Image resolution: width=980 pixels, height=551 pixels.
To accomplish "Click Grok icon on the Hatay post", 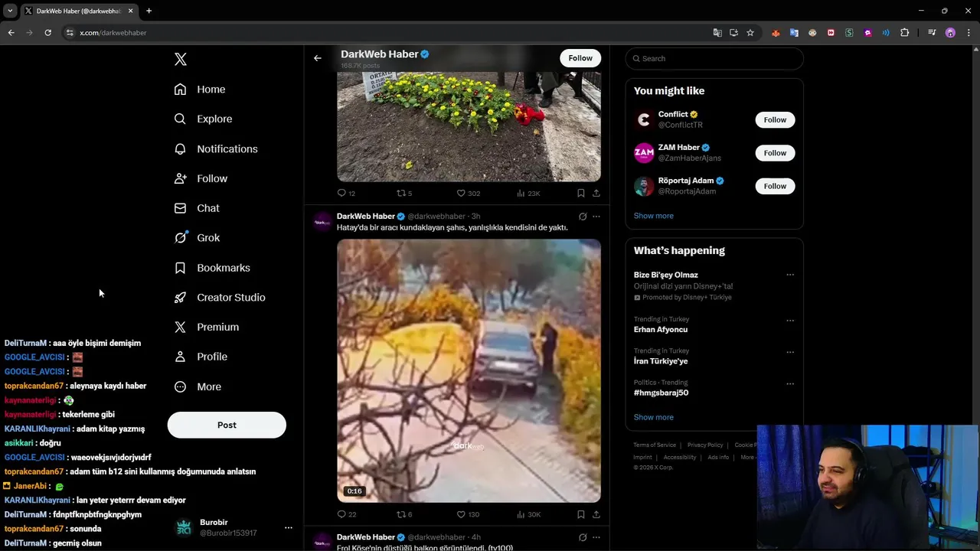I will coord(583,217).
